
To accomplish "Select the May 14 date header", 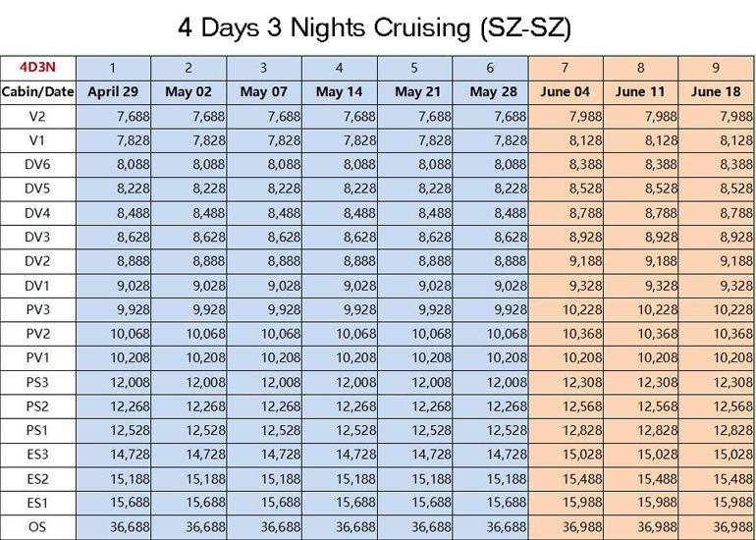I will pyautogui.click(x=340, y=92).
